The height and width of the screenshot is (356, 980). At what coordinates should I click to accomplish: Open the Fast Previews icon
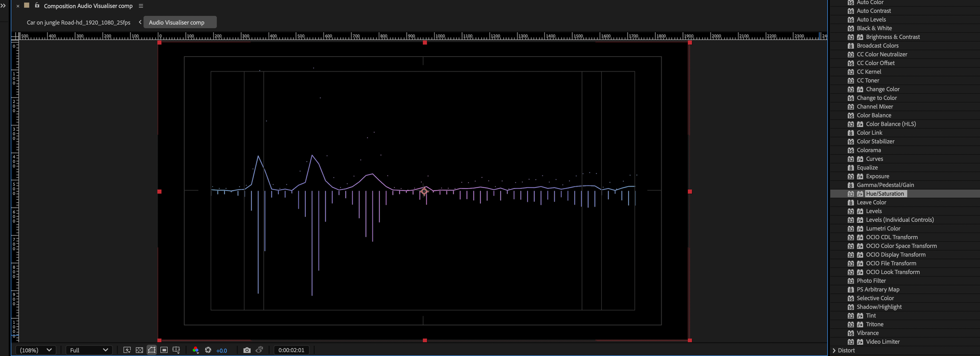point(127,350)
